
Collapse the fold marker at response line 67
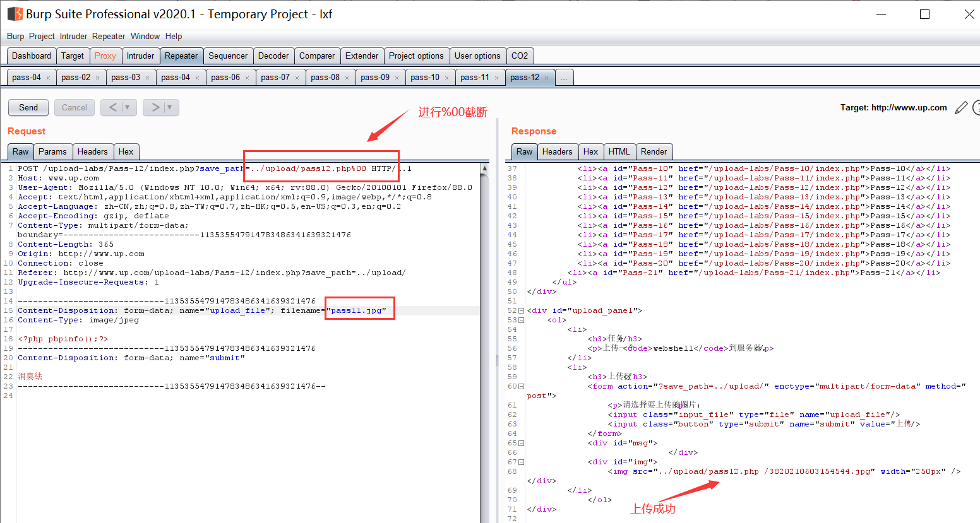point(521,462)
